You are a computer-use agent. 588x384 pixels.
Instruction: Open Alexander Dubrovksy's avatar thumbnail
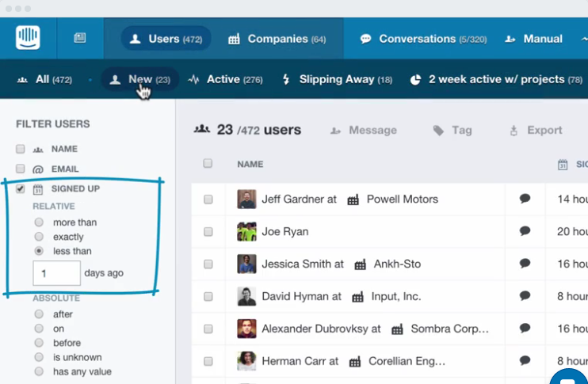pyautogui.click(x=246, y=329)
